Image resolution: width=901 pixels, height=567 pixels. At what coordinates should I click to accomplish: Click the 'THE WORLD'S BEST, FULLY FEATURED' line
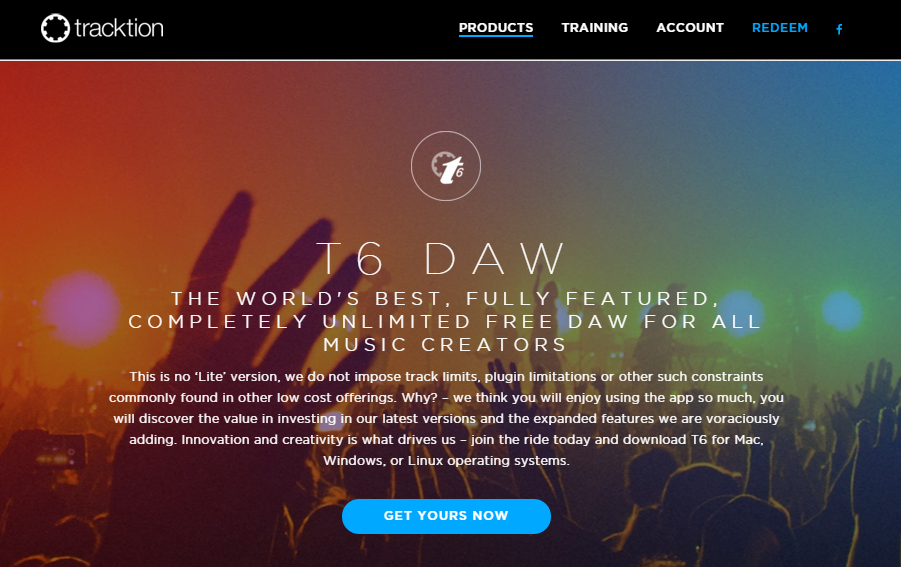(x=445, y=299)
